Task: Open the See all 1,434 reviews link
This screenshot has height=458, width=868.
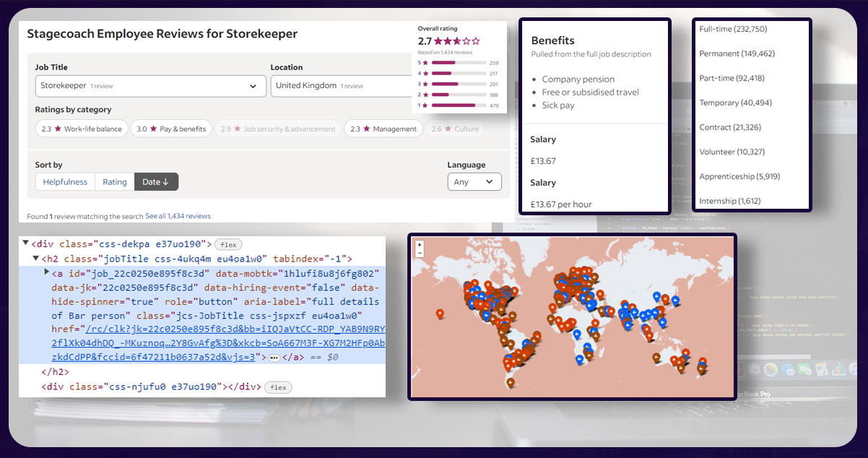Action: tap(178, 216)
